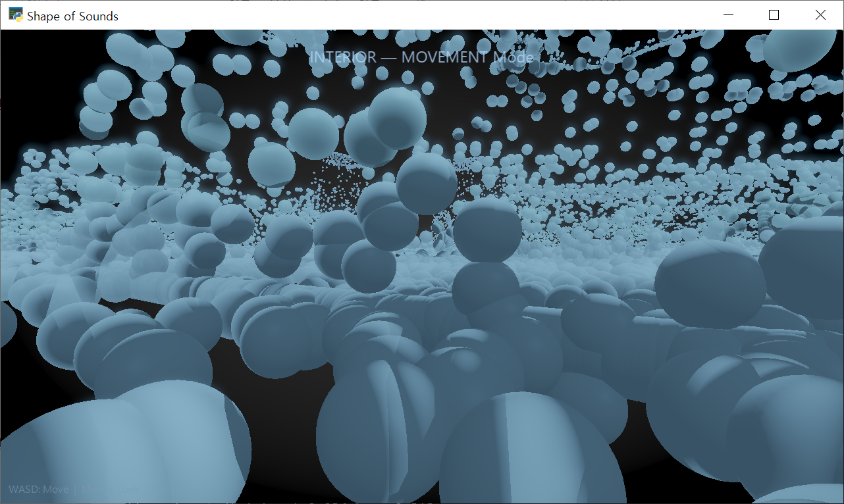Click the "WASD: Move" hint text
Screen dimensions: 844x504
(x=38, y=490)
